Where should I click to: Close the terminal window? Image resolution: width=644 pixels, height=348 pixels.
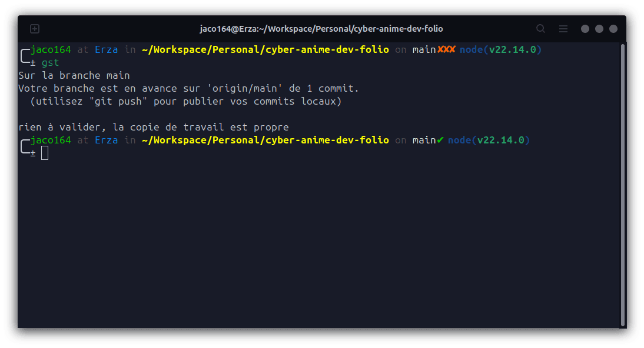(x=613, y=29)
